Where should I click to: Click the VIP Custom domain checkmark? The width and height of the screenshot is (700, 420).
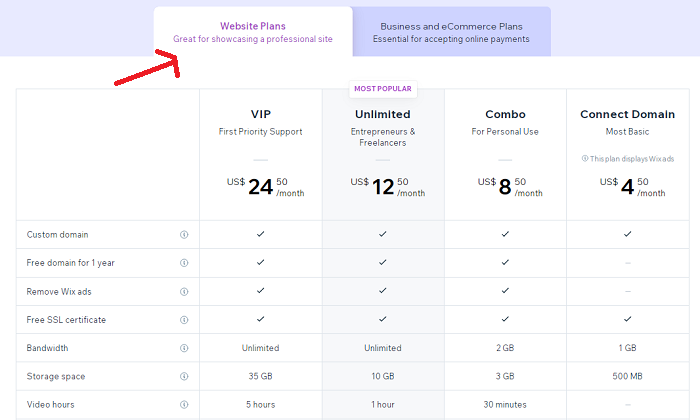(x=261, y=234)
